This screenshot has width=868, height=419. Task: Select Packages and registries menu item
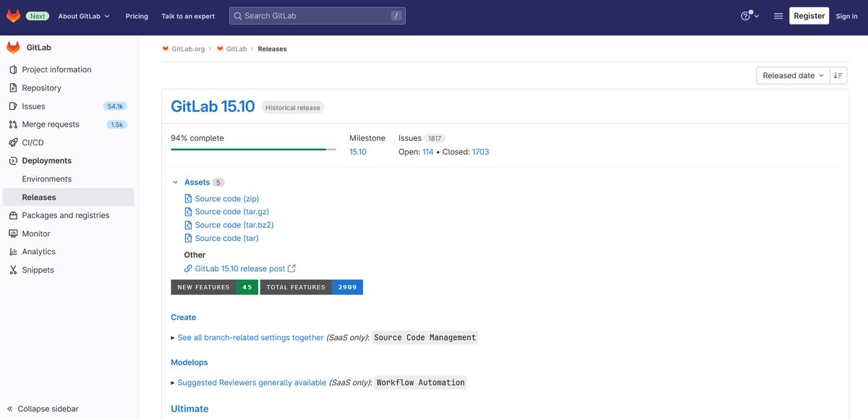pyautogui.click(x=66, y=216)
